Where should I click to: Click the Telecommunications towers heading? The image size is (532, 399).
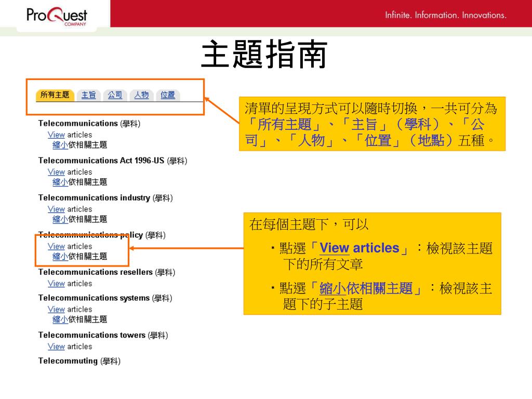point(103,335)
